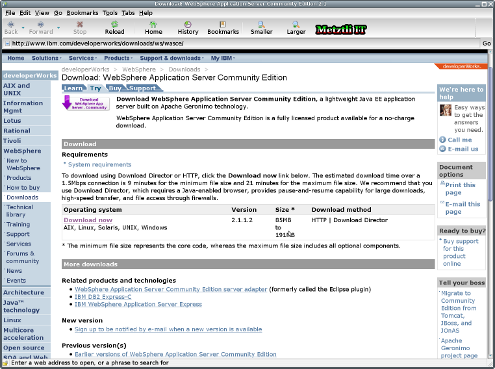The image size is (495, 369).
Task: Open Forums & community sidebar link
Action: point(22,257)
